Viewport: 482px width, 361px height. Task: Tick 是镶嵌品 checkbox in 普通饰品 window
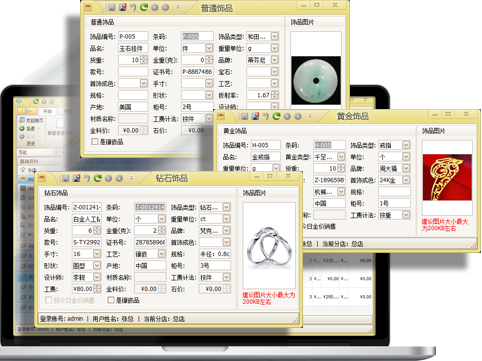95,142
